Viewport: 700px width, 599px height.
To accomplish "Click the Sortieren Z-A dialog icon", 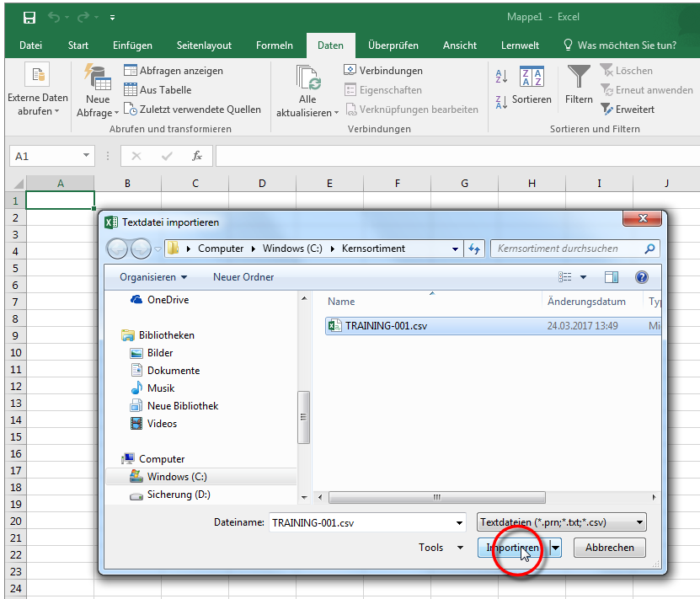I will click(x=532, y=78).
